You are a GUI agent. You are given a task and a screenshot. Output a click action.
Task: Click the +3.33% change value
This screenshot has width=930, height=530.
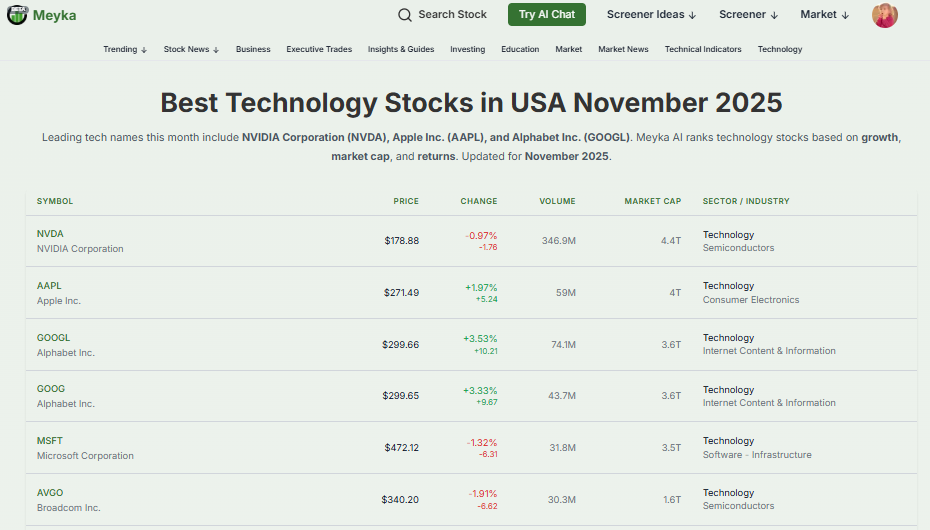click(x=480, y=391)
